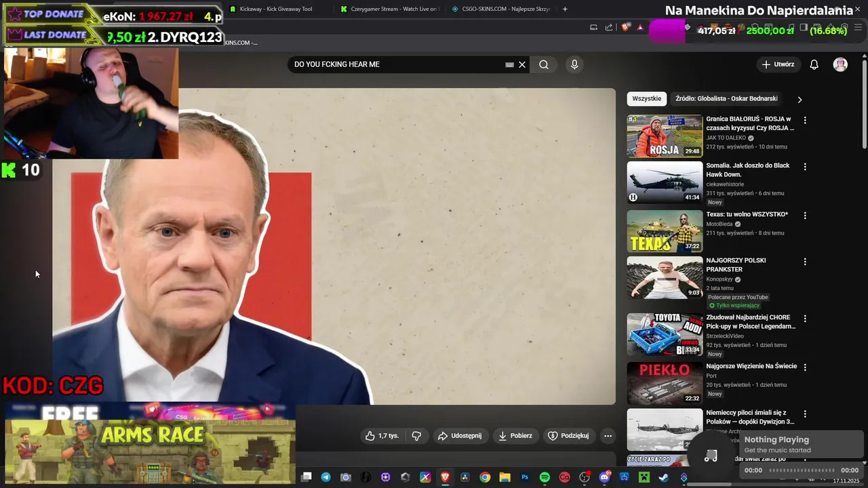The width and height of the screenshot is (868, 488).
Task: Open more video actions with the three dots
Action: pos(608,436)
